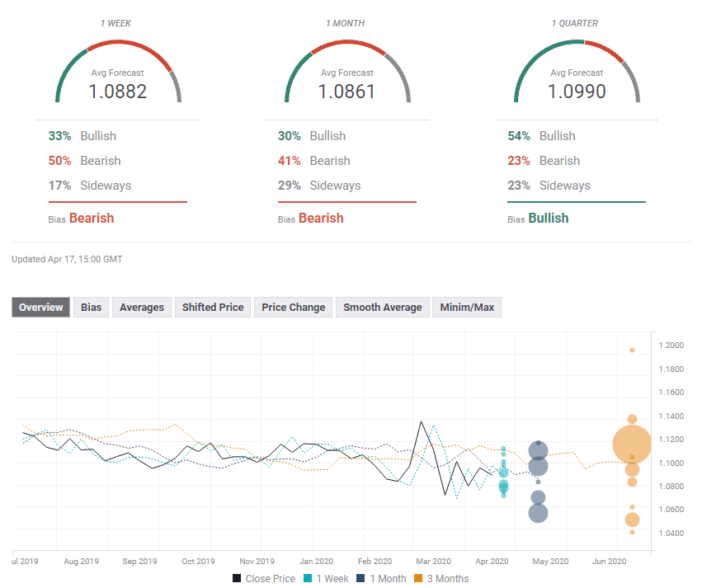Viewport: 702px width, 588px height.
Task: Toggle Close Price series in legend
Action: [263, 579]
